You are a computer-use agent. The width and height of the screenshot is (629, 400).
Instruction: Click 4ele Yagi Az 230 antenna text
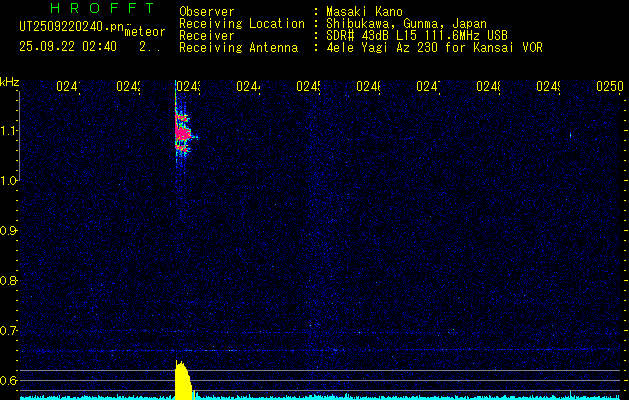434,48
